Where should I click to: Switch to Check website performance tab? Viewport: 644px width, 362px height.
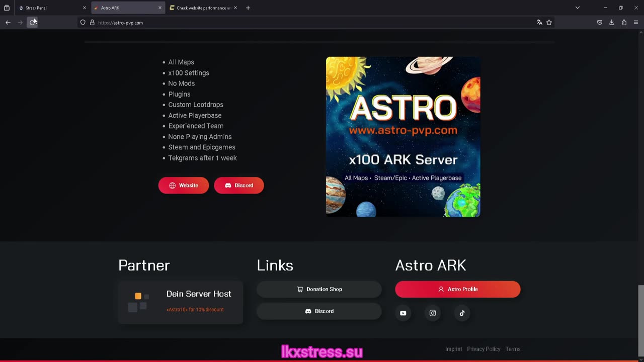(x=203, y=8)
